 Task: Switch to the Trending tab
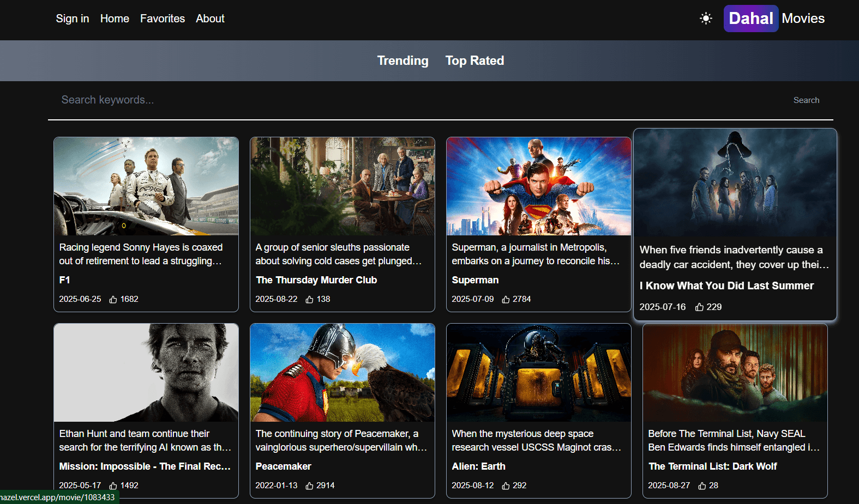[x=403, y=60]
